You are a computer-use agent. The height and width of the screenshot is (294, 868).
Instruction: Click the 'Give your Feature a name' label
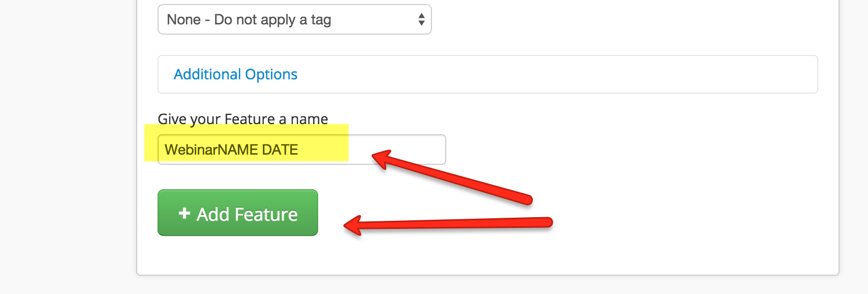click(x=242, y=119)
